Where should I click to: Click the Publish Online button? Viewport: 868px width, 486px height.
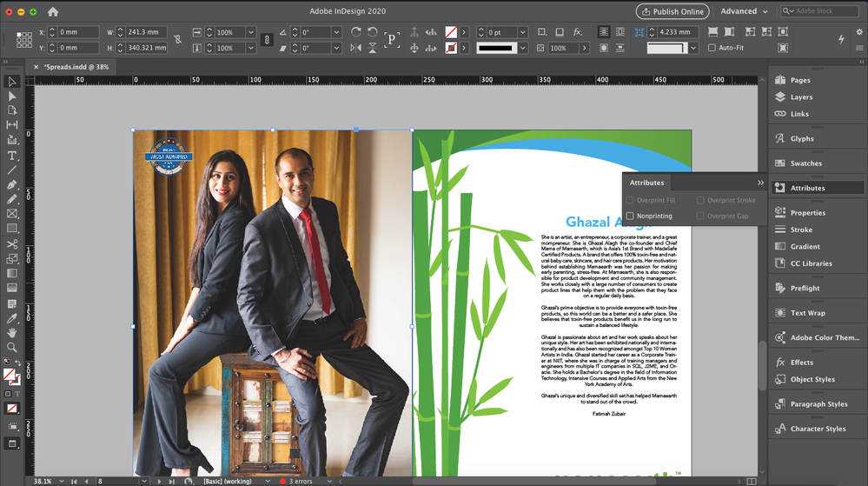click(x=672, y=11)
